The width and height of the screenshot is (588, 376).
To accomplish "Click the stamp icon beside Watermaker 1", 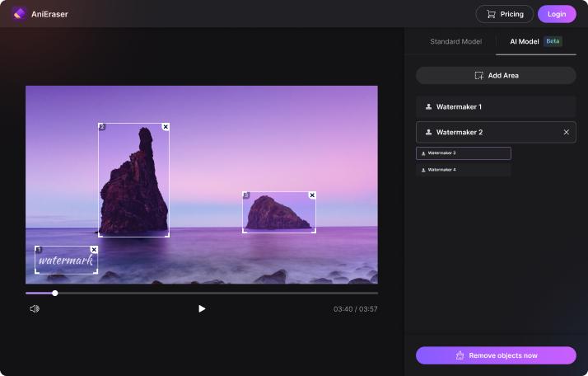I will [x=428, y=107].
